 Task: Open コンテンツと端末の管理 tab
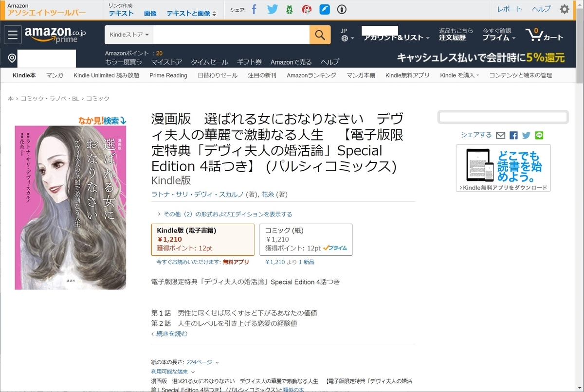521,75
